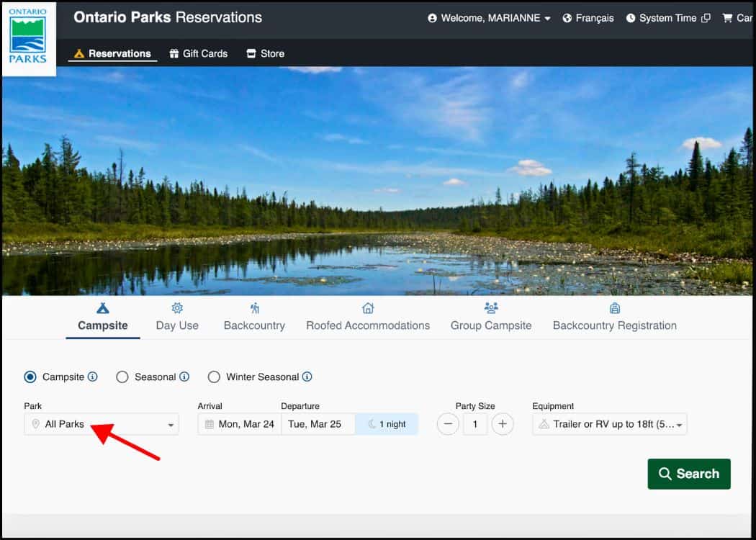Switch to the Backcountry tab

[x=255, y=318]
